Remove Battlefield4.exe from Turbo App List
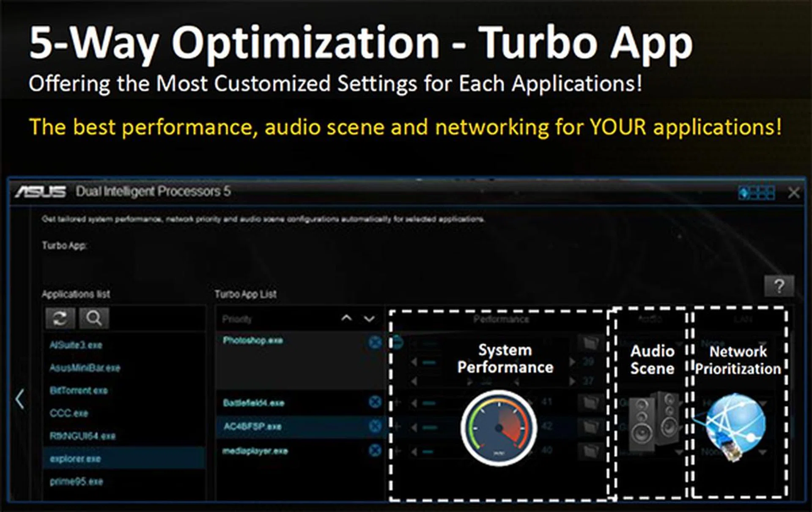Screen dimensions: 812x512 point(375,402)
